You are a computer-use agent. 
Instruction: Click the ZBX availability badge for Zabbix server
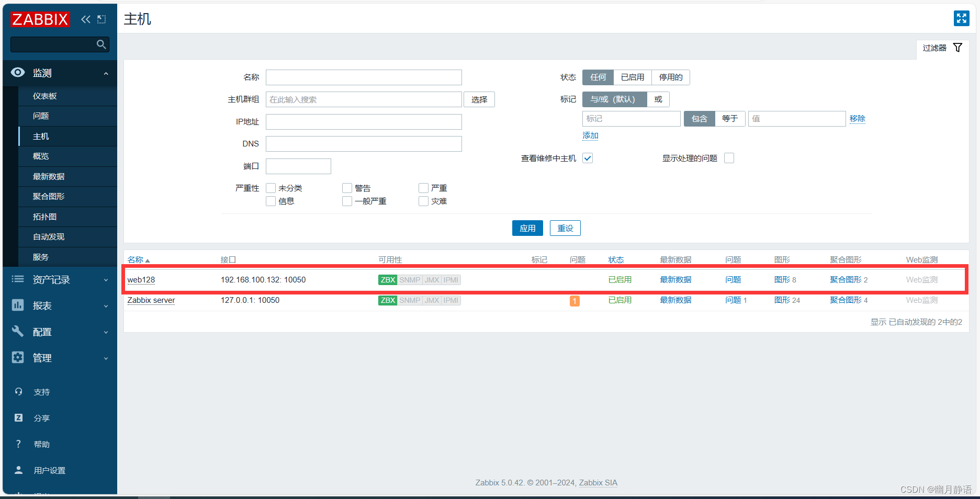click(x=388, y=300)
